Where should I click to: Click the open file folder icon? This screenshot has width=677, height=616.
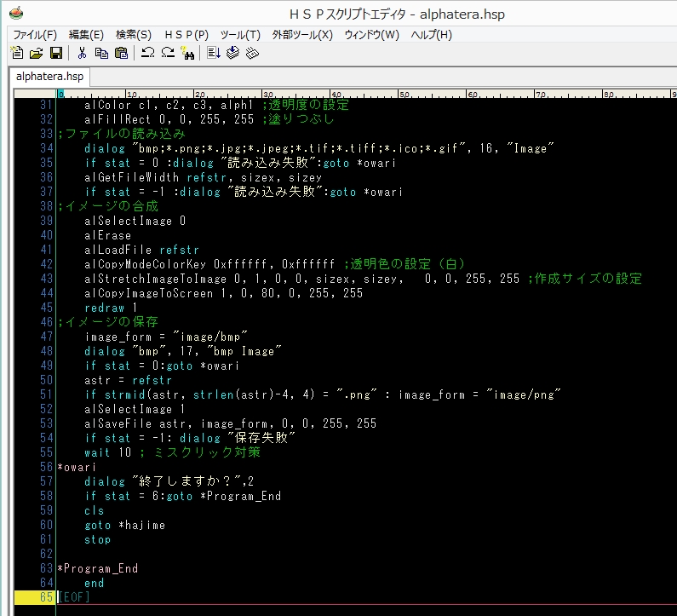(36, 53)
